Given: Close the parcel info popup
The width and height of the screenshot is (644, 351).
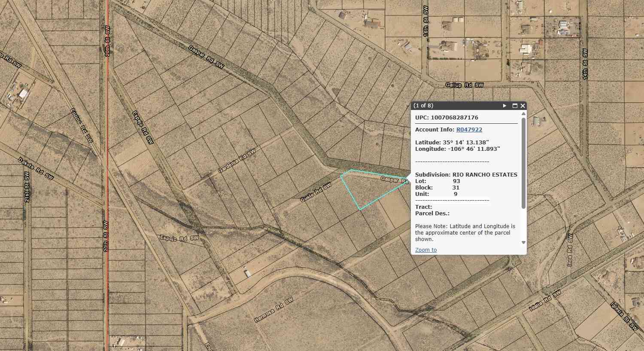Looking at the screenshot, I should (522, 106).
